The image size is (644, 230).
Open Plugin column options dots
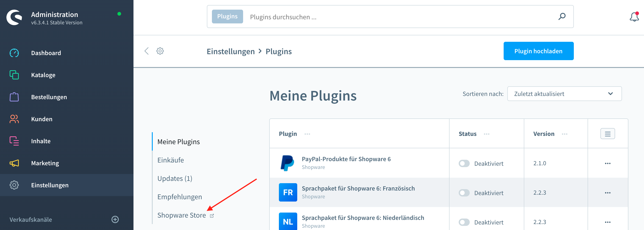(307, 134)
